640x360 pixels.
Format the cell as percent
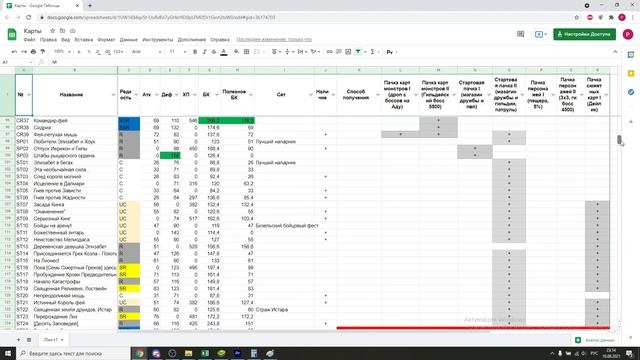click(89, 52)
